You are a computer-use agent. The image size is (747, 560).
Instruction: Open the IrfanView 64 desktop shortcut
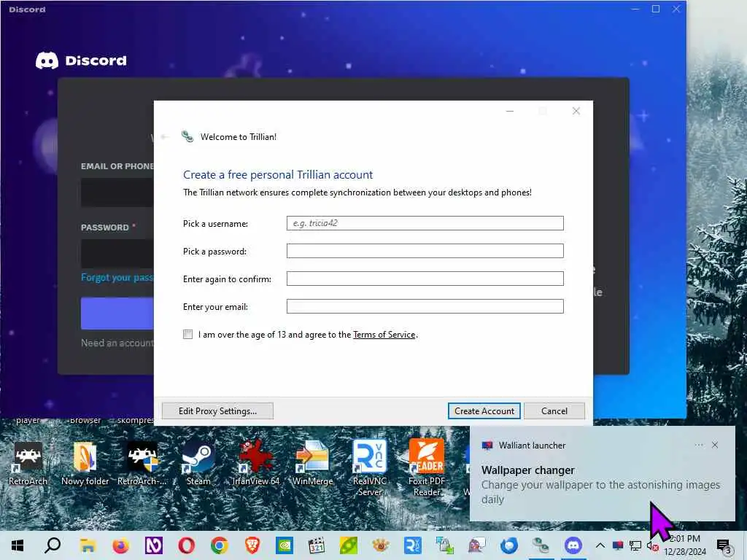point(256,463)
